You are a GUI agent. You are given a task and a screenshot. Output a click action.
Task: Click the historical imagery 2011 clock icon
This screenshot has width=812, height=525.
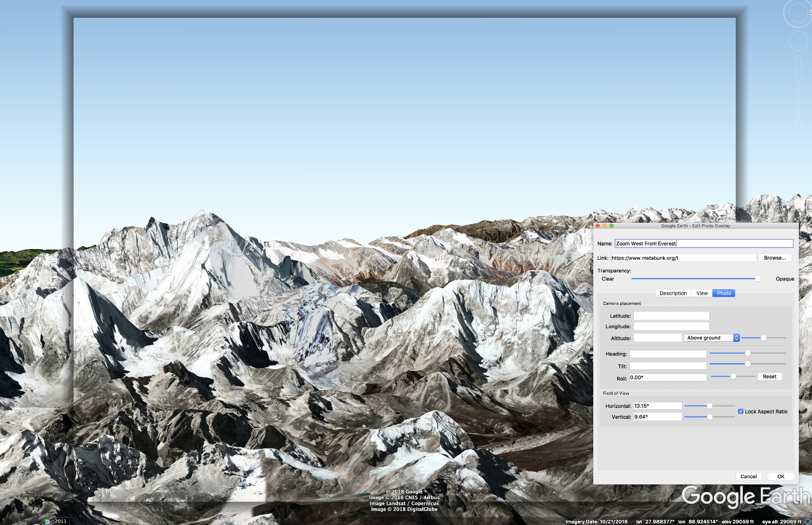coord(47,521)
